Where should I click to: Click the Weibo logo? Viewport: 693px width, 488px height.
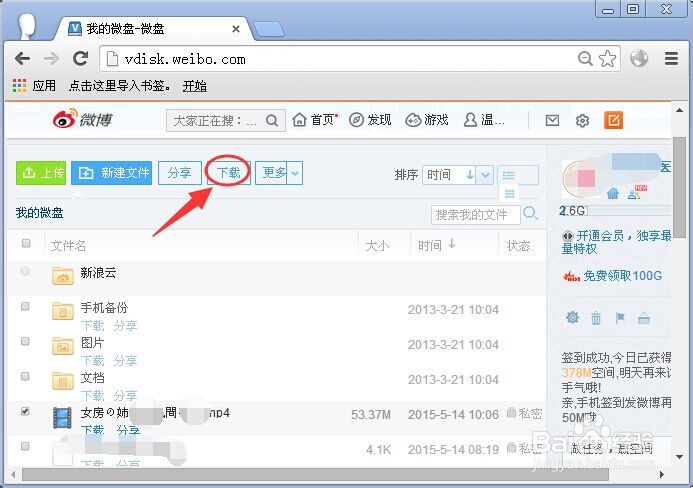click(x=82, y=119)
